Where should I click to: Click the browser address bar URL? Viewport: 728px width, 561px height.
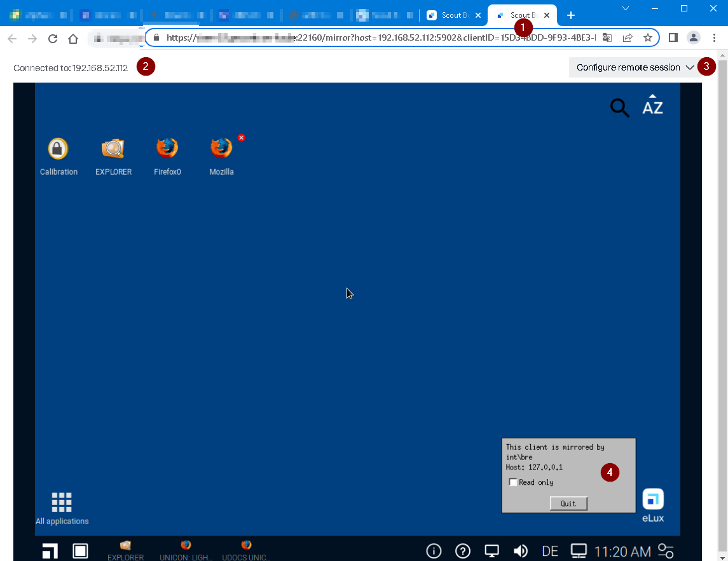pos(381,37)
